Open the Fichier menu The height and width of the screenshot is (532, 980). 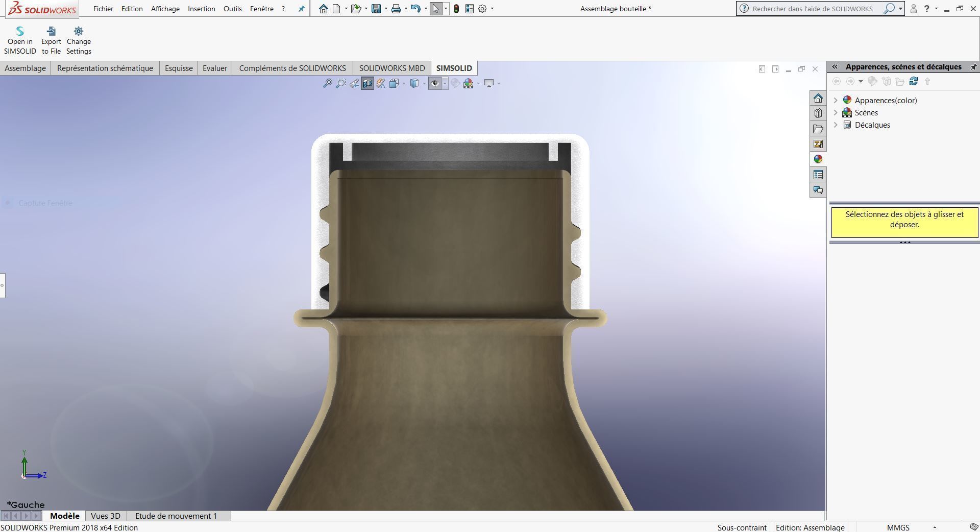[x=103, y=9]
